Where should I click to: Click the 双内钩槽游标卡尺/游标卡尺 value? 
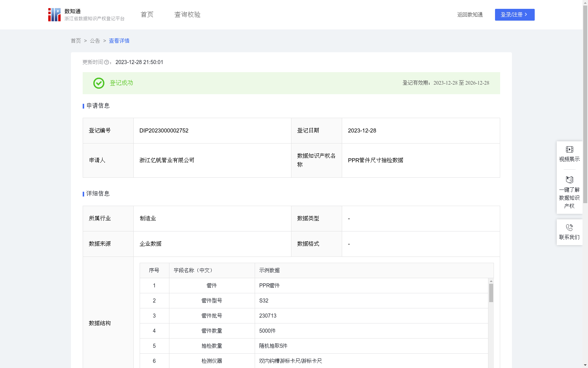(290, 361)
